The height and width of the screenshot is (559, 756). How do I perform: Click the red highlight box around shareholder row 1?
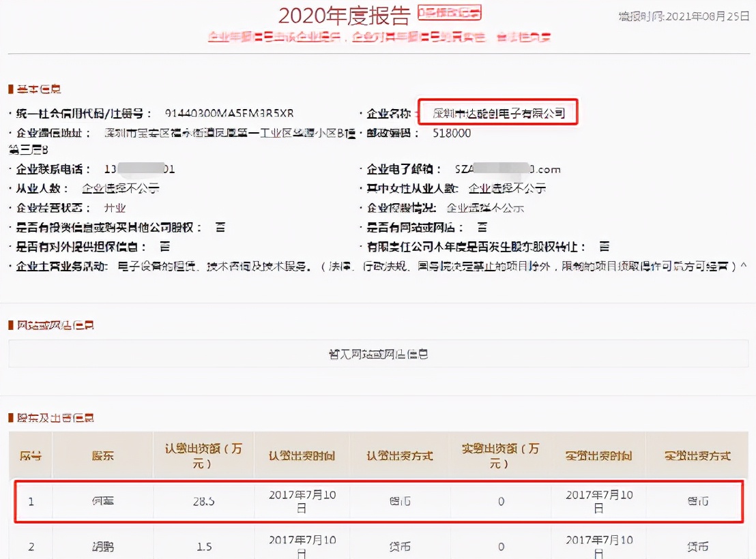point(379,501)
